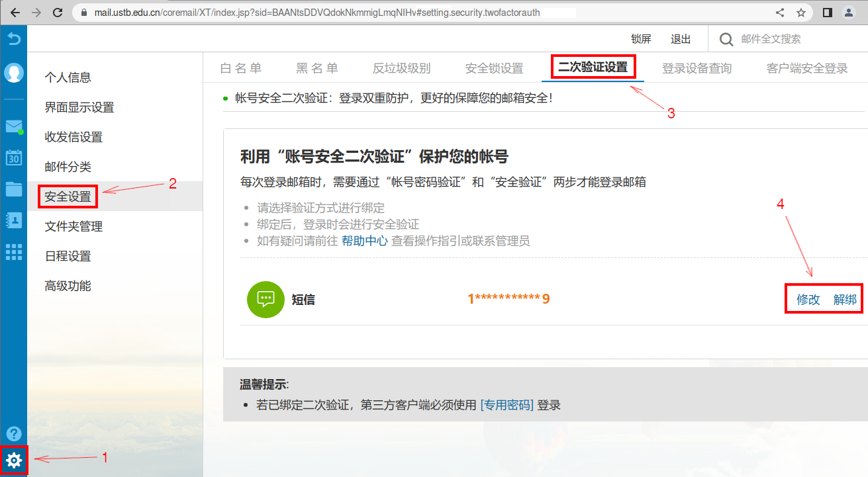The height and width of the screenshot is (477, 868).
Task: Select 个人信息 in settings menu
Action: pyautogui.click(x=68, y=77)
